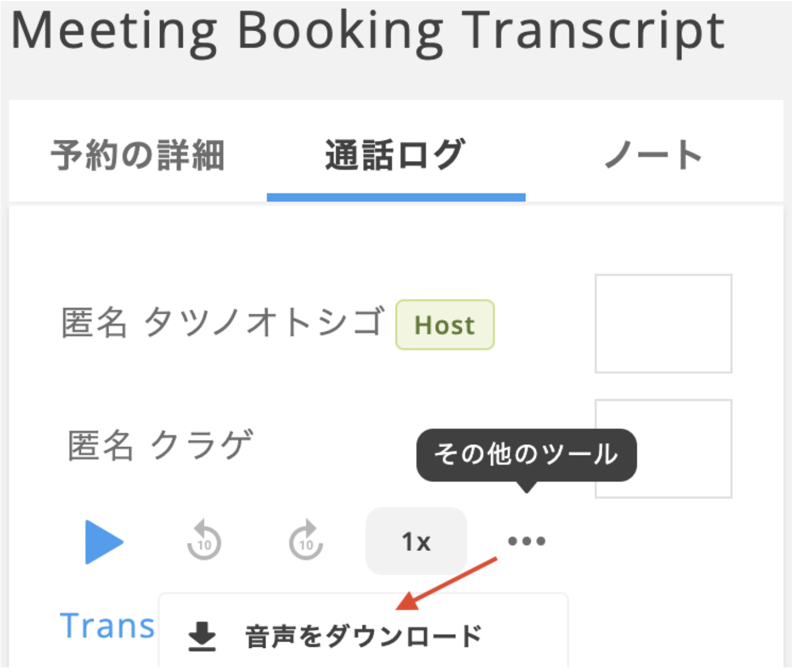This screenshot has width=792, height=672.
Task: Open the blue Trans link
Action: coord(107,626)
